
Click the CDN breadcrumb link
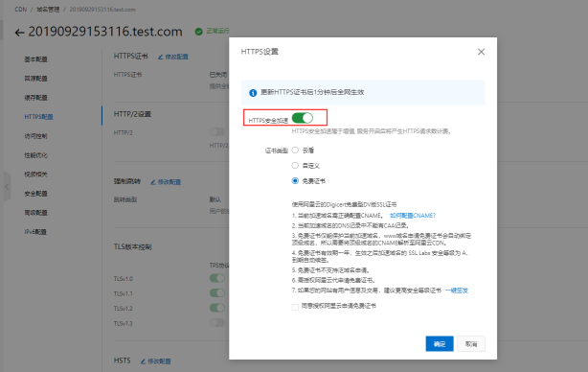(21, 10)
